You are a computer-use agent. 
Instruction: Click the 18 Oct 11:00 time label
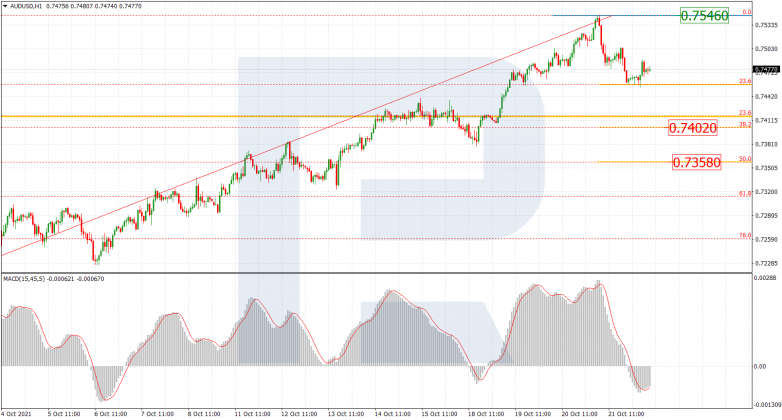(486, 414)
